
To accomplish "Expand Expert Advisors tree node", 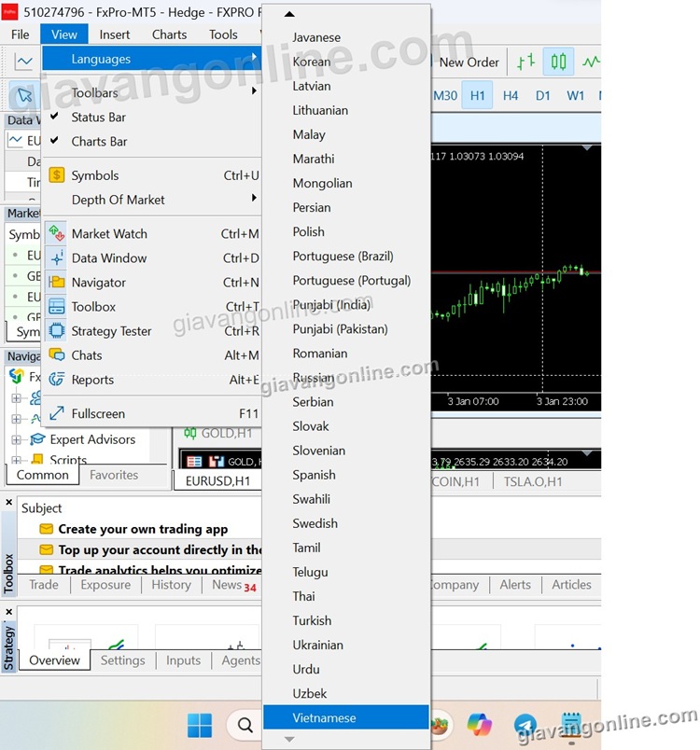I will [16, 439].
